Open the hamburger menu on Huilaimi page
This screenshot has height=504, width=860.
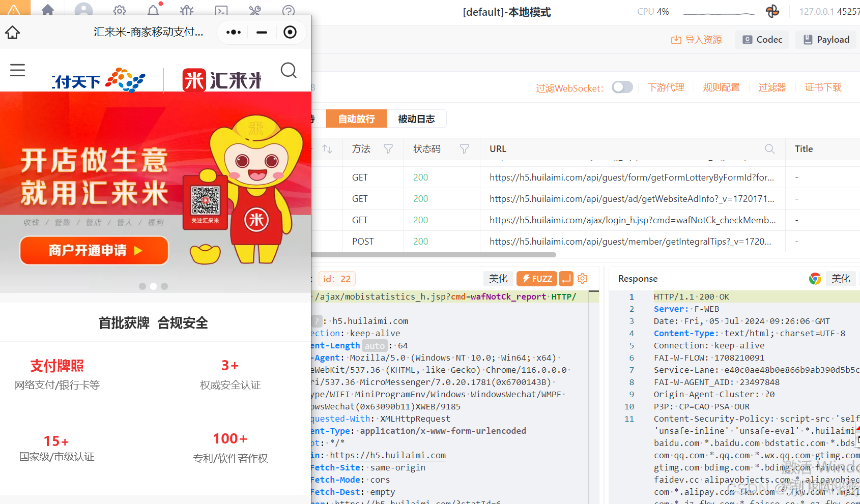(x=17, y=70)
